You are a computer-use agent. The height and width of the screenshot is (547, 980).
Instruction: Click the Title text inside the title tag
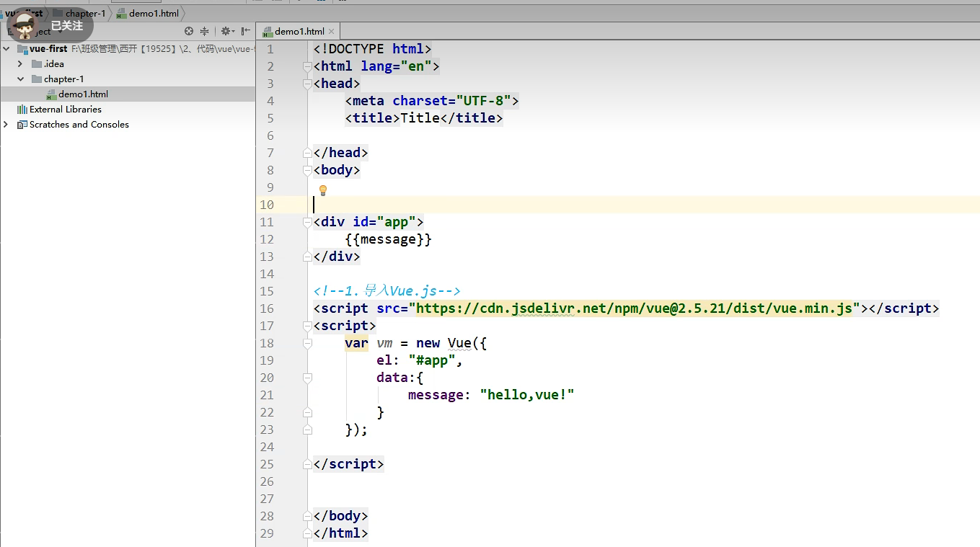click(420, 118)
